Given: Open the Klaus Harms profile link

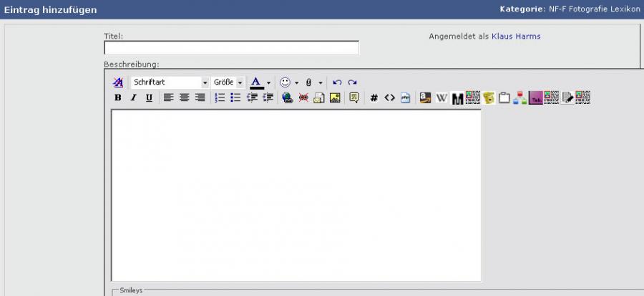Looking at the screenshot, I should click(516, 37).
